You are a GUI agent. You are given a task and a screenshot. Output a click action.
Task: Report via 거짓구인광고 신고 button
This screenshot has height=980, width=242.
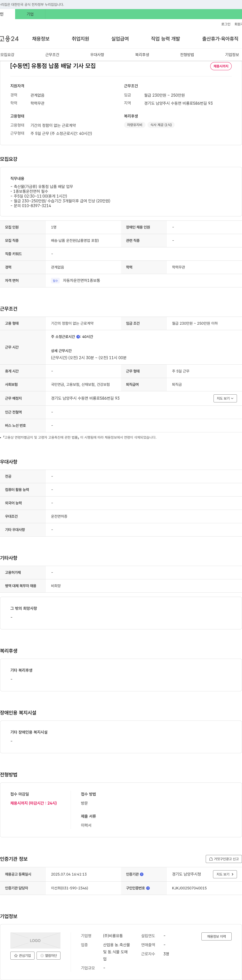[224, 859]
